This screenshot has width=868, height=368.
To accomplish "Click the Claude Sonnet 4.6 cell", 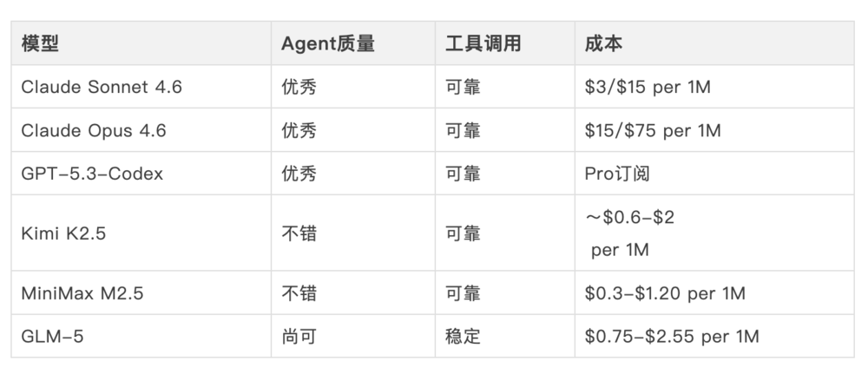I will pos(102,88).
